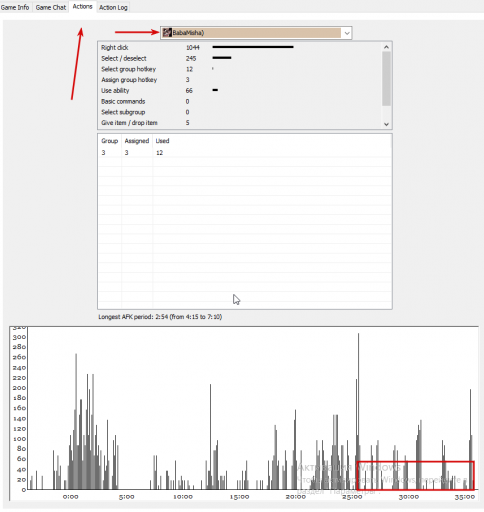This screenshot has height=512, width=484.
Task: Click the 300 y-axis label
Action: [19, 337]
